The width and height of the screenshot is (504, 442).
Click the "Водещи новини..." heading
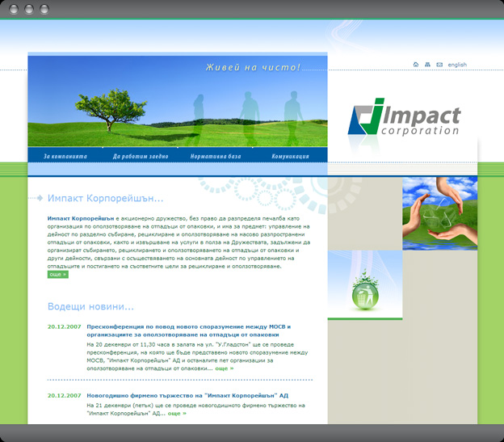90,306
